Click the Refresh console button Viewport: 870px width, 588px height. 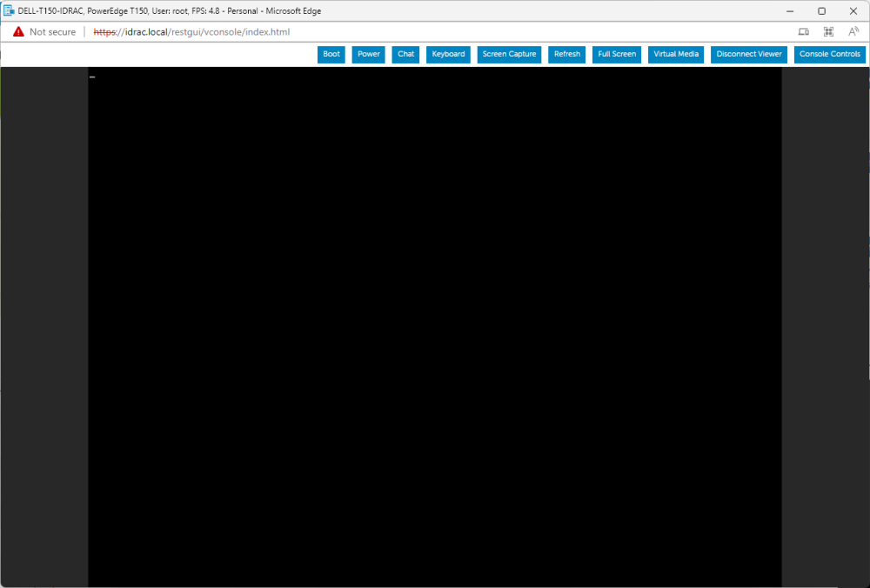pyautogui.click(x=567, y=54)
